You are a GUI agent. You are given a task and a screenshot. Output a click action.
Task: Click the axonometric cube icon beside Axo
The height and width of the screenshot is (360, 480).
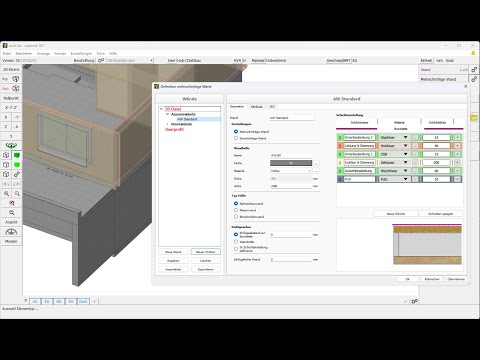[16, 88]
